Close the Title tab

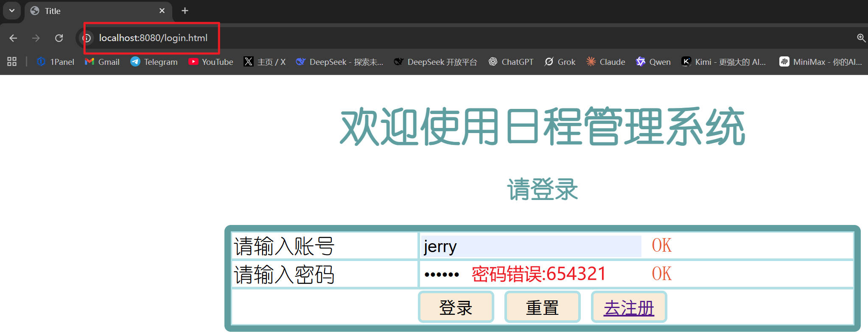coord(162,11)
